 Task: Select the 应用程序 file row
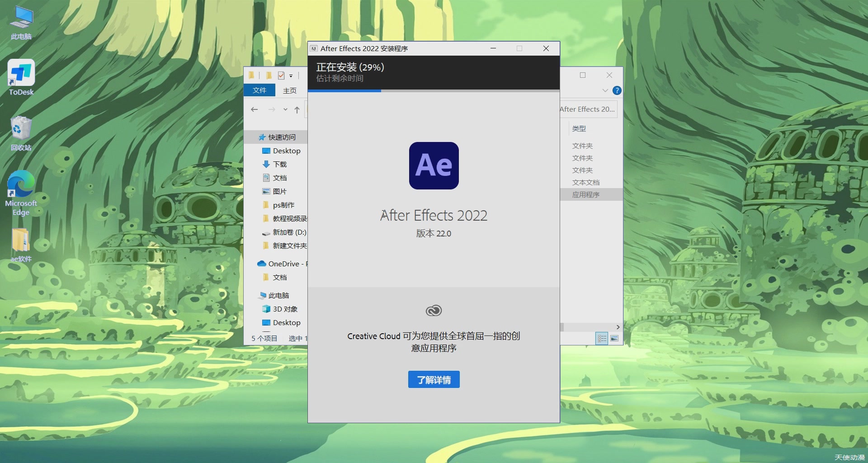(x=591, y=194)
